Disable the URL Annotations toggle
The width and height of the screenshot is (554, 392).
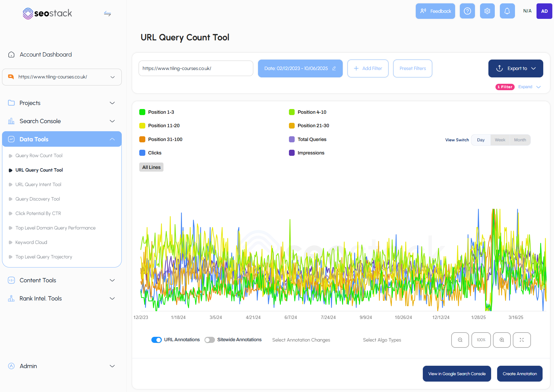point(156,340)
